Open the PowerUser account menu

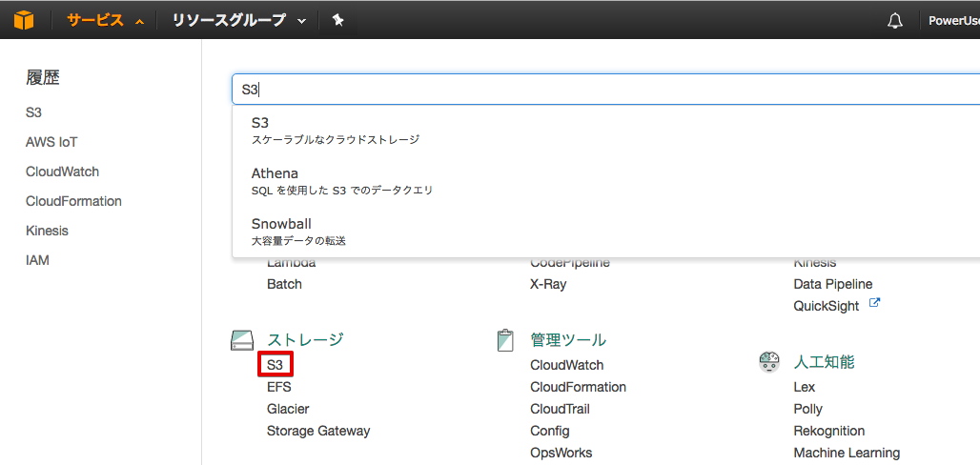(x=953, y=21)
